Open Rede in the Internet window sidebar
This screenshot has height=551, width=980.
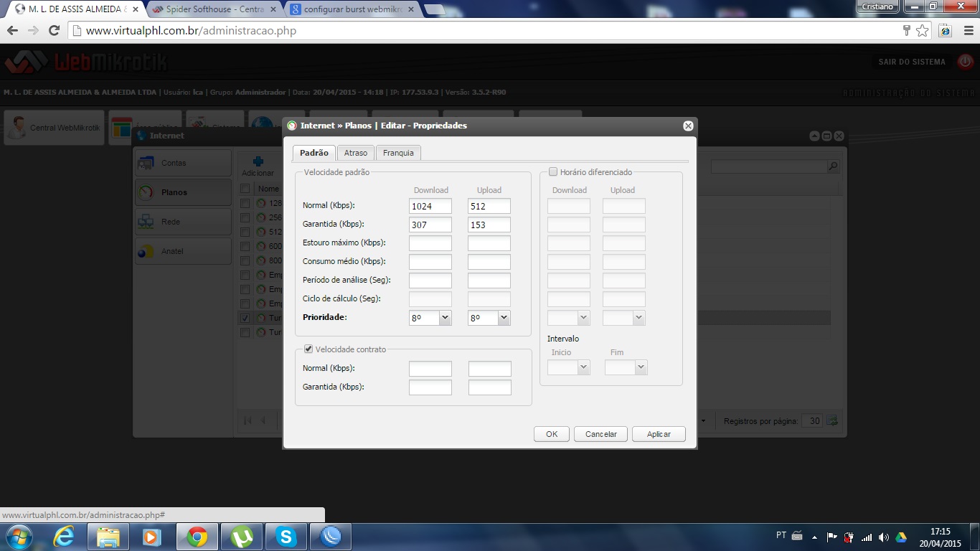[x=183, y=222]
